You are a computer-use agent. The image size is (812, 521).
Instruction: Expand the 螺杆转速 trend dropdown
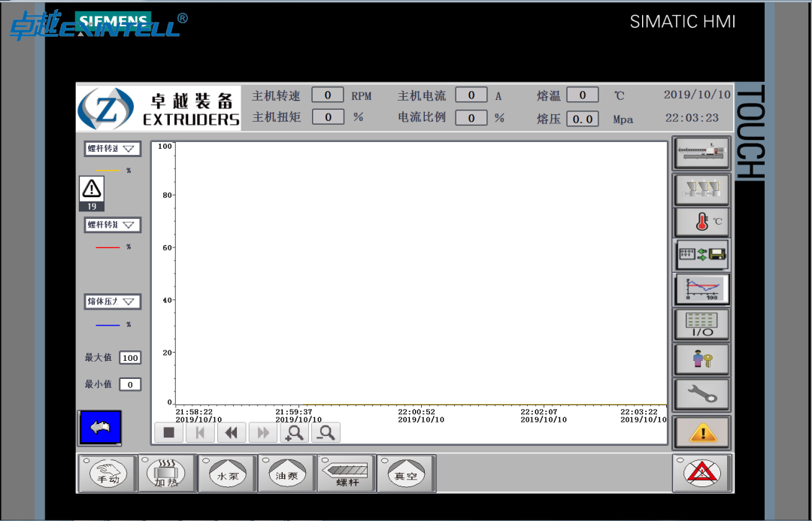(112, 149)
